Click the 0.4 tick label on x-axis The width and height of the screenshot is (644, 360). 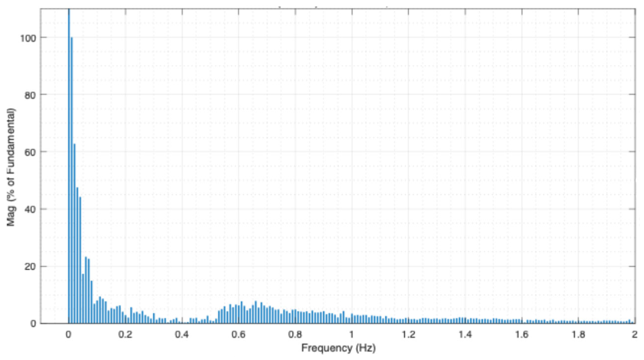[x=182, y=335]
